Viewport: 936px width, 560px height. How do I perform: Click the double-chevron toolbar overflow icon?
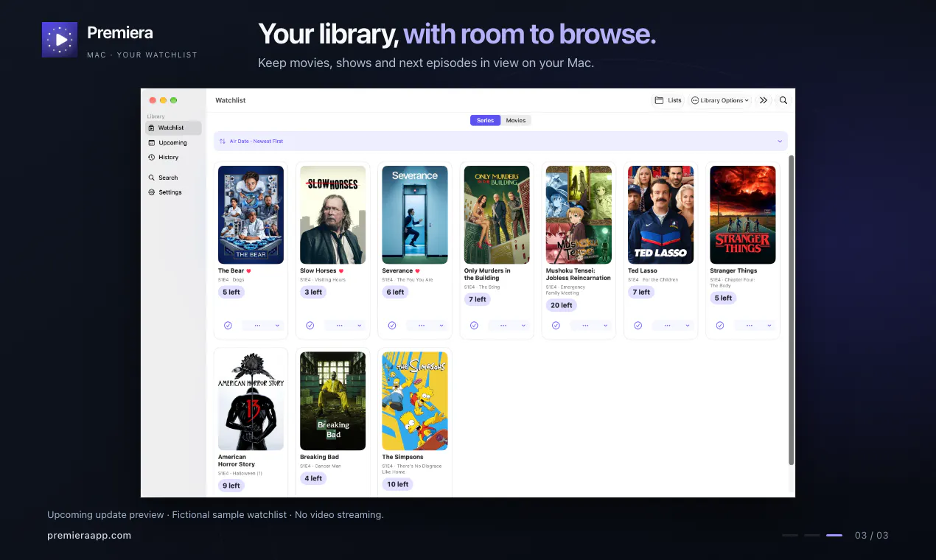click(764, 100)
